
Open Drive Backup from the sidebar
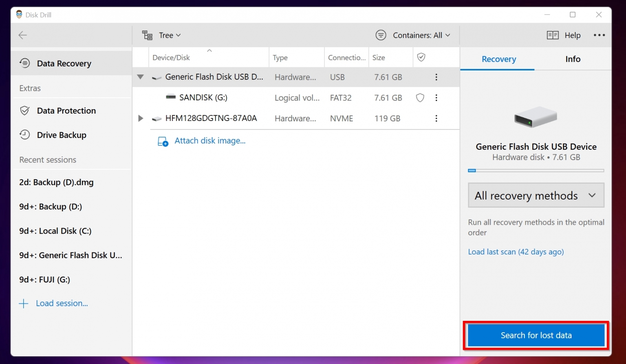coord(62,135)
